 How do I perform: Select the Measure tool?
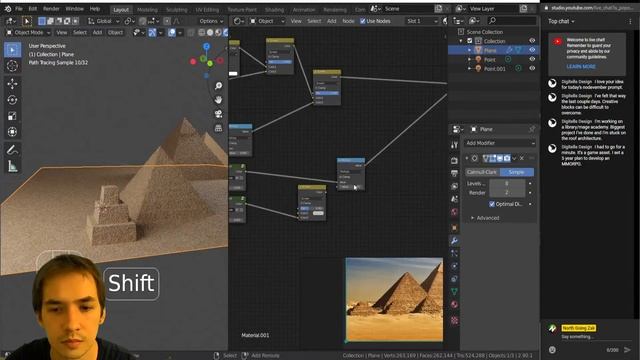12,166
